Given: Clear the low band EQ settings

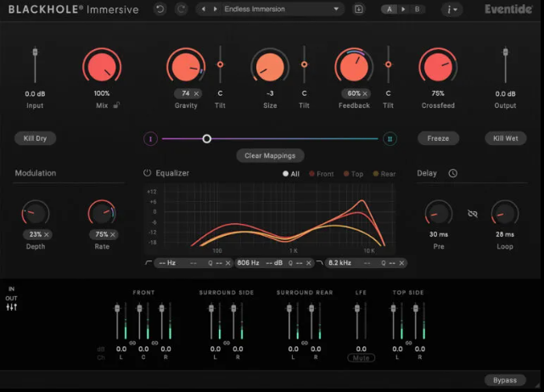Looking at the screenshot, I should pos(228,263).
